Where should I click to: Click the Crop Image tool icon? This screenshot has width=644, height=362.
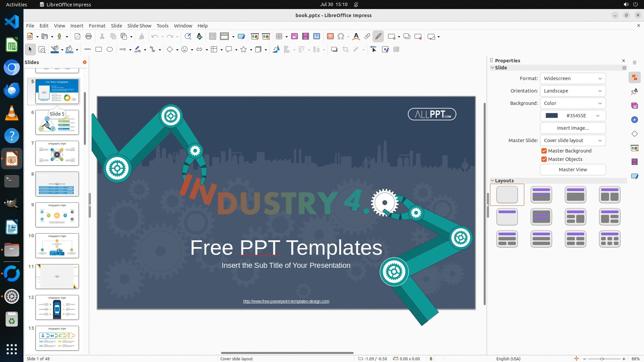(345, 49)
